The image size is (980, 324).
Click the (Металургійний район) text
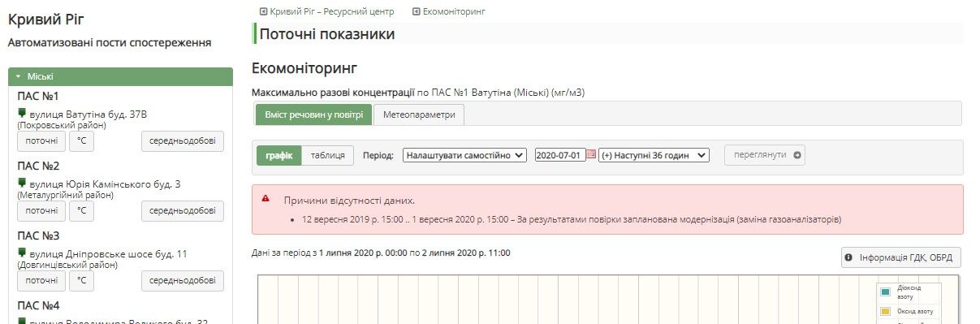click(66, 196)
